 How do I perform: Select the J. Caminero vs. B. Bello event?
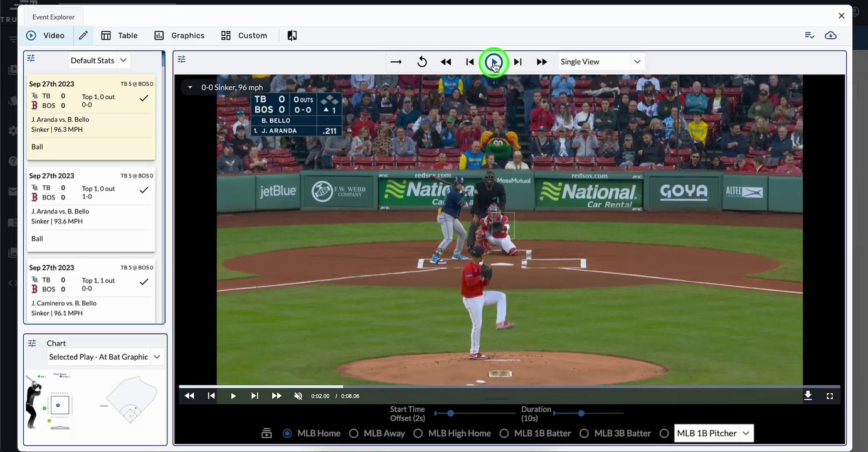[91, 291]
